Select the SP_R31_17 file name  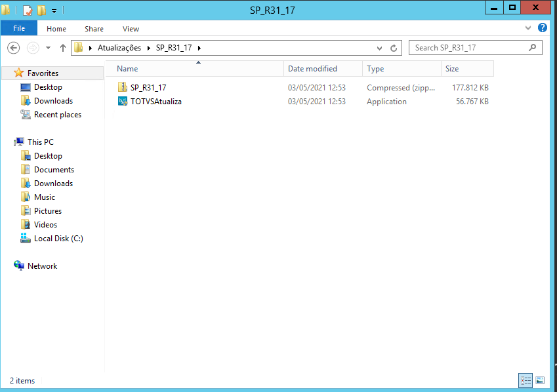(x=148, y=87)
